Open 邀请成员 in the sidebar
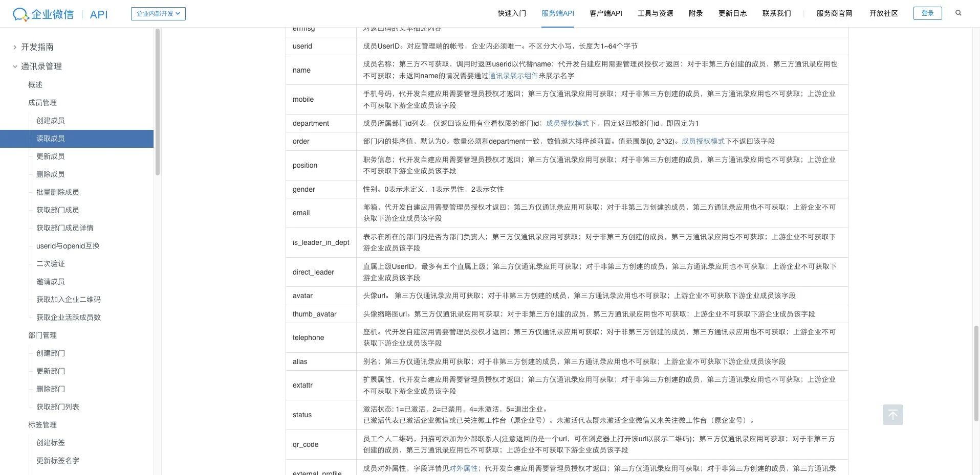This screenshot has width=980, height=475. coord(51,282)
